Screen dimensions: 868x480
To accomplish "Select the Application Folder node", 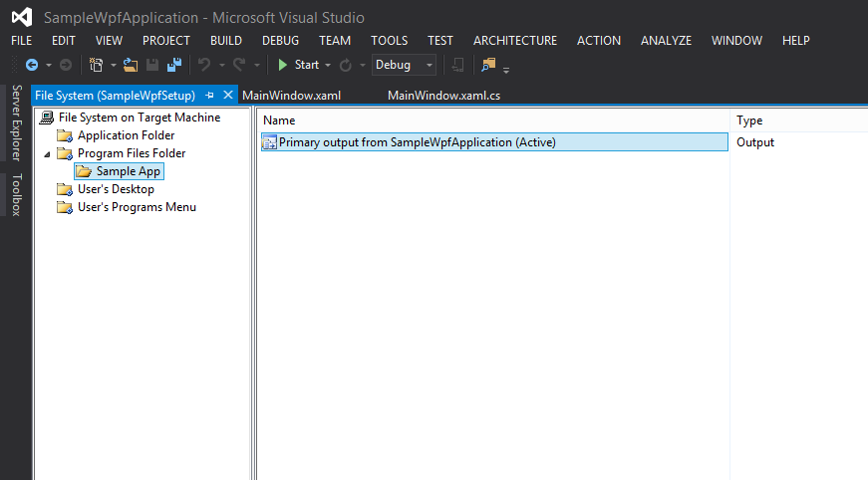I will click(127, 135).
